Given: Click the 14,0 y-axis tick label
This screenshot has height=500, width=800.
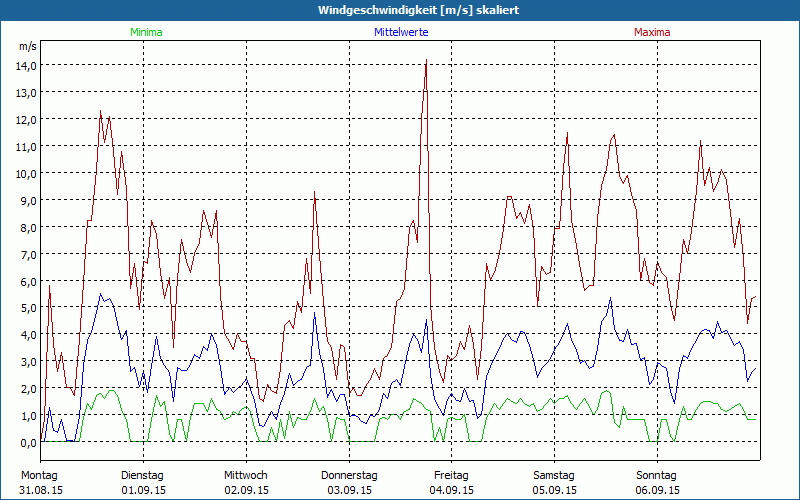Looking at the screenshot, I should tap(25, 65).
